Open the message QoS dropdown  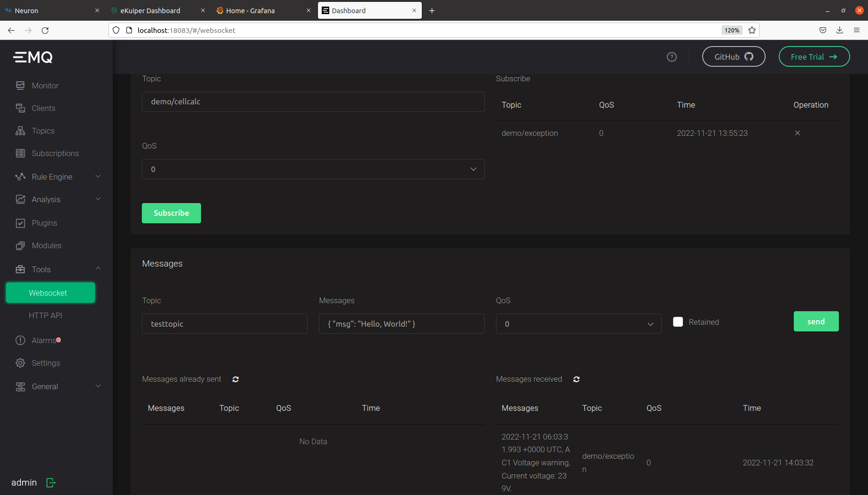[x=579, y=324]
